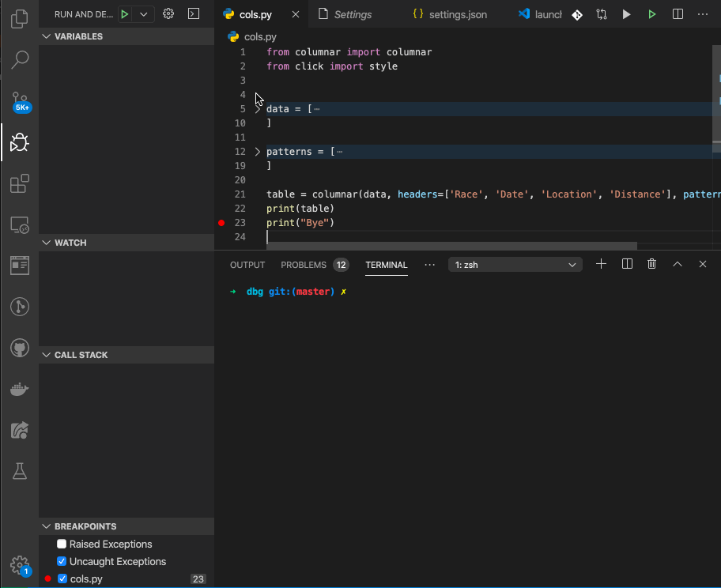Image resolution: width=721 pixels, height=588 pixels.
Task: Open Source Control showing 5K+ changes
Action: (19, 101)
